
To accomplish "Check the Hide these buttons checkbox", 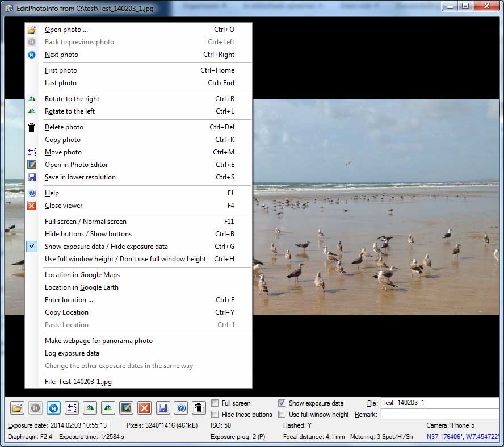I will click(215, 415).
